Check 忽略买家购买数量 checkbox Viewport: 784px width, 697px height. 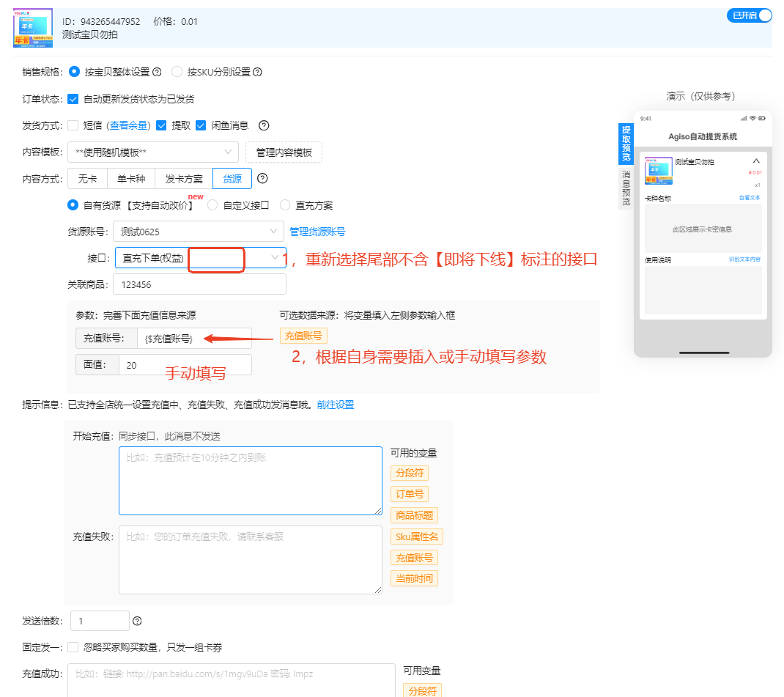(x=73, y=647)
